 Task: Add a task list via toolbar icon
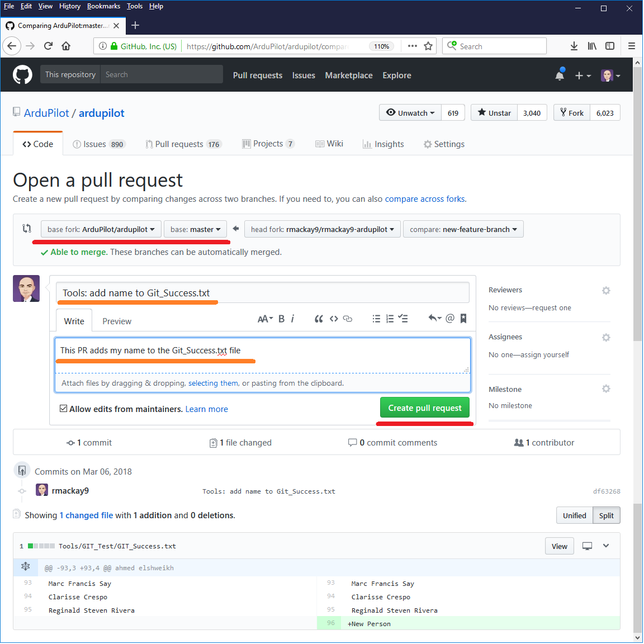point(403,319)
